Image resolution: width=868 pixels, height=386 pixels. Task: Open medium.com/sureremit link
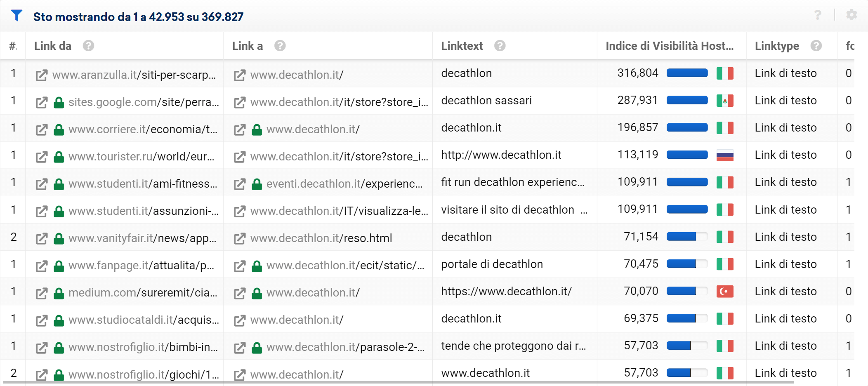(x=143, y=293)
